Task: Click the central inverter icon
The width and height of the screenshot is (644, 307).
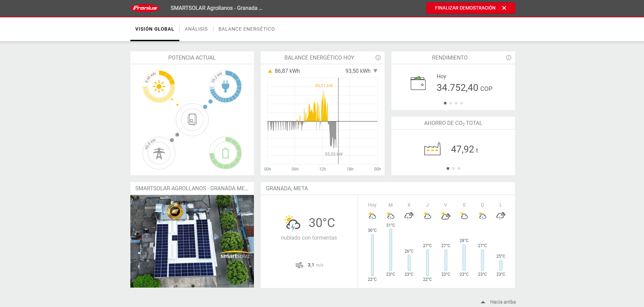Action: [x=192, y=120]
